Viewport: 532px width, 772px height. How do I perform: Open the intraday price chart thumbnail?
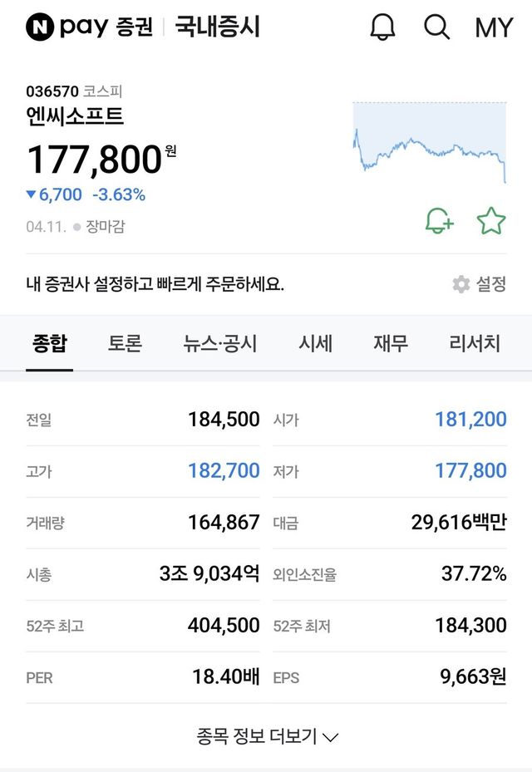tap(430, 141)
